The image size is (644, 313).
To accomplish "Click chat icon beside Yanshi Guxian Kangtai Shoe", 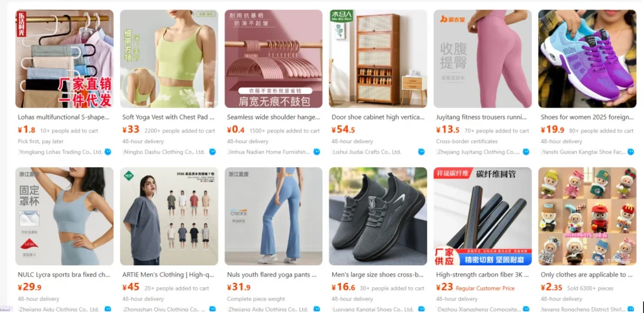I will (631, 151).
